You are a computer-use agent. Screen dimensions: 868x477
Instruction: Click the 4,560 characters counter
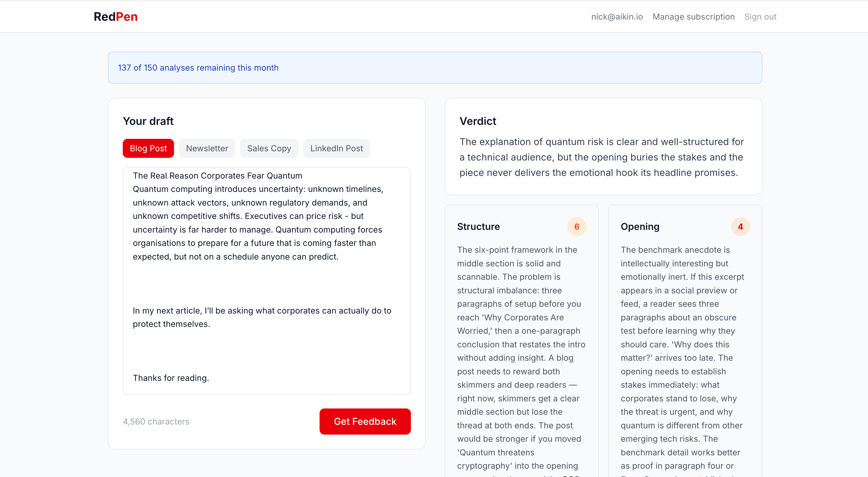(156, 421)
